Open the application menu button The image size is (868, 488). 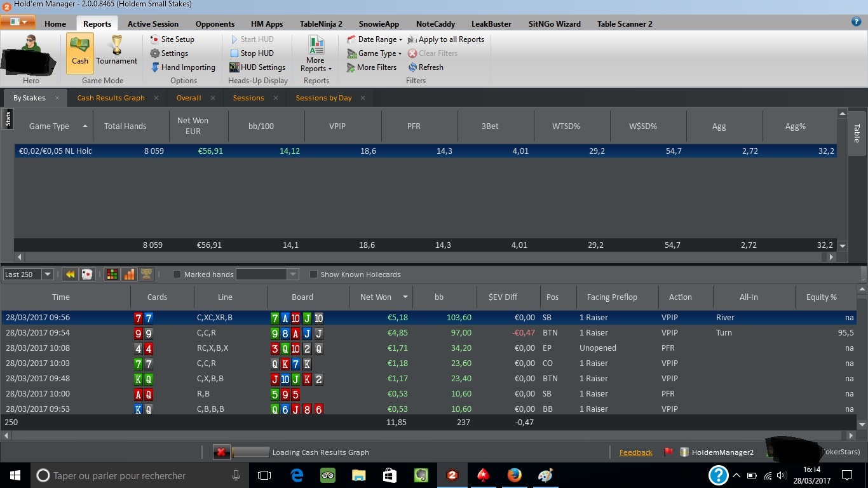coord(18,22)
